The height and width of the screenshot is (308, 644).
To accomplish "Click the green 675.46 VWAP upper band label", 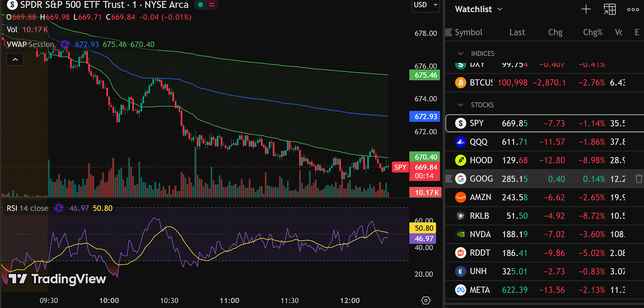I will point(425,75).
